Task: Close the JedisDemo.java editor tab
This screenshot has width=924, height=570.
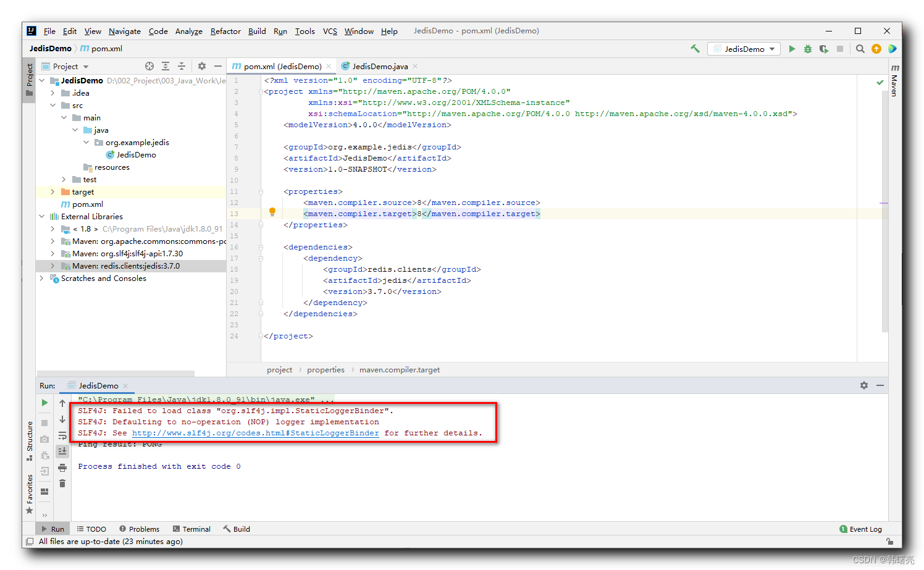Action: click(415, 66)
